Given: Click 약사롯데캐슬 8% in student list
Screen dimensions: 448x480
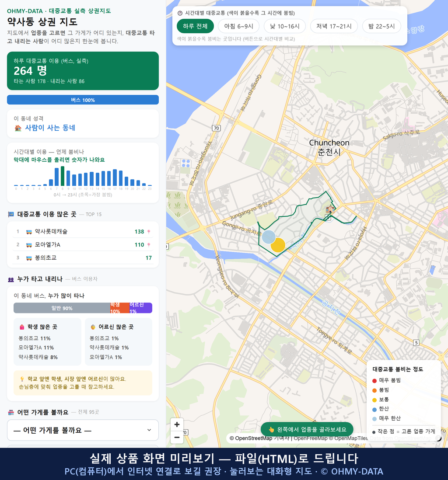Looking at the screenshot, I should tap(38, 357).
